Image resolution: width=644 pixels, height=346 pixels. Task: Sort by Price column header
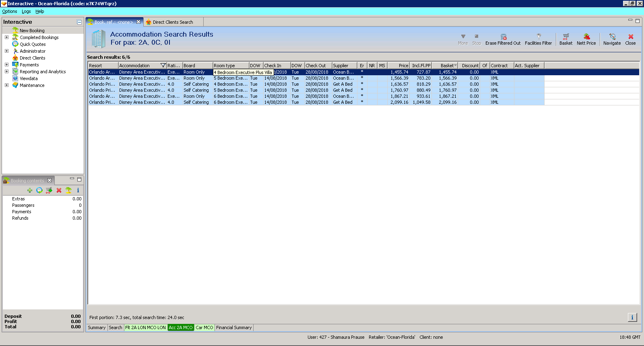click(398, 66)
